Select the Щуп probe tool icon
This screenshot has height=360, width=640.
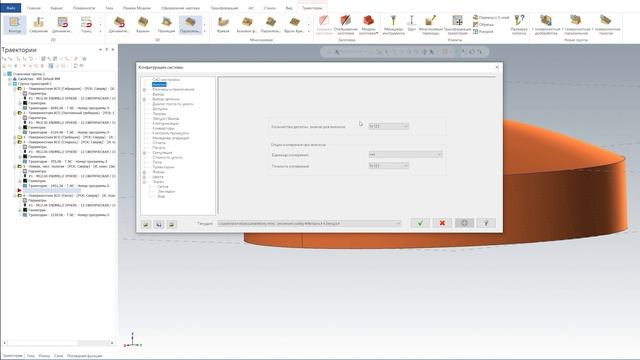[x=411, y=24]
